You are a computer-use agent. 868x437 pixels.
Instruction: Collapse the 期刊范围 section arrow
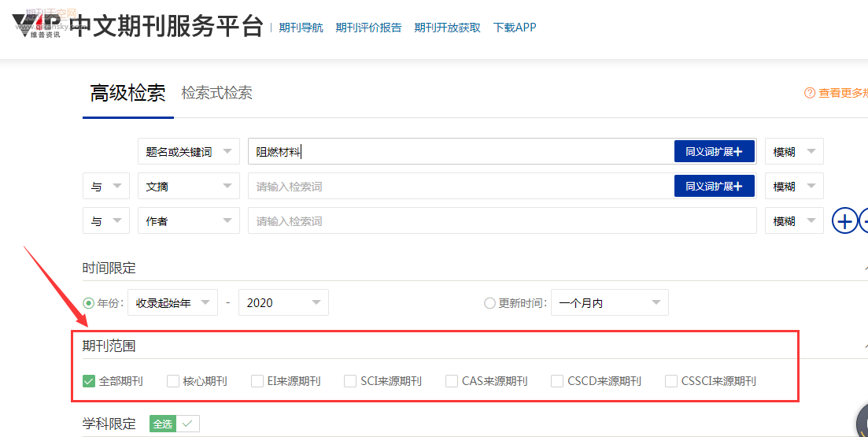(x=865, y=346)
